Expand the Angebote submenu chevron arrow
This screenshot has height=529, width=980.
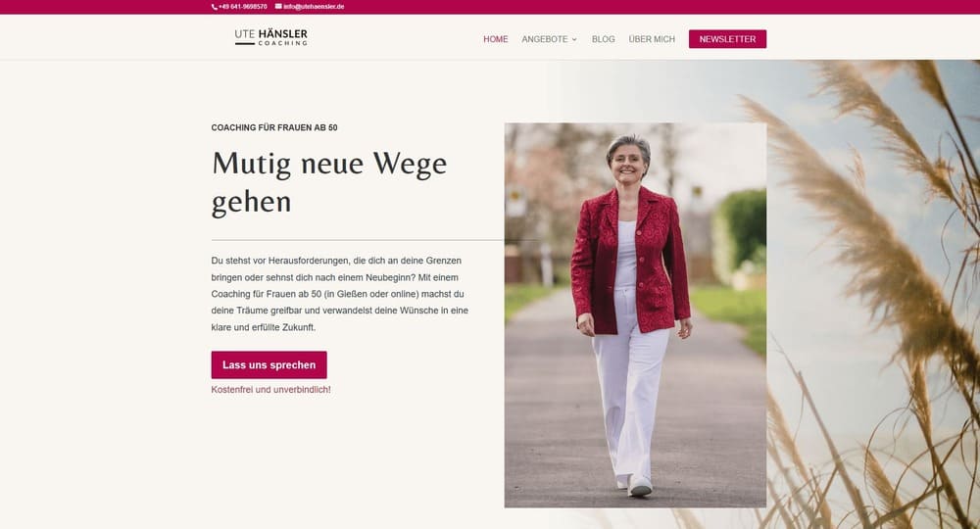point(574,39)
